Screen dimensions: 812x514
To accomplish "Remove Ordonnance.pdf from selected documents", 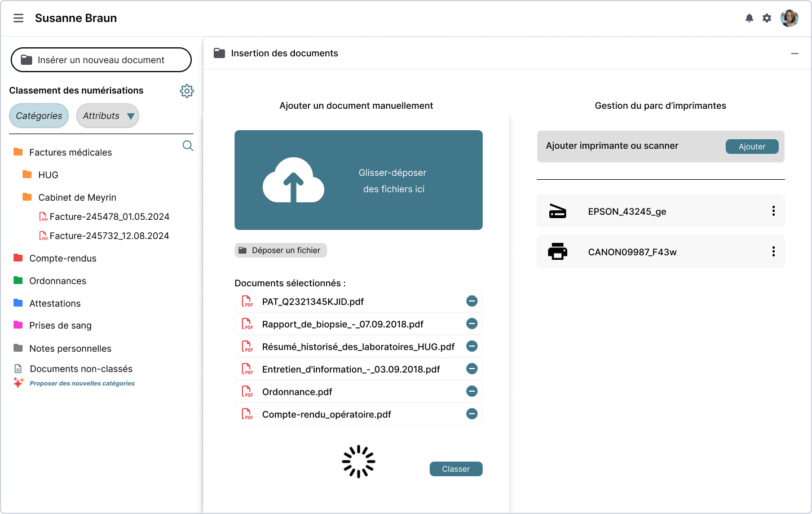I will click(472, 392).
